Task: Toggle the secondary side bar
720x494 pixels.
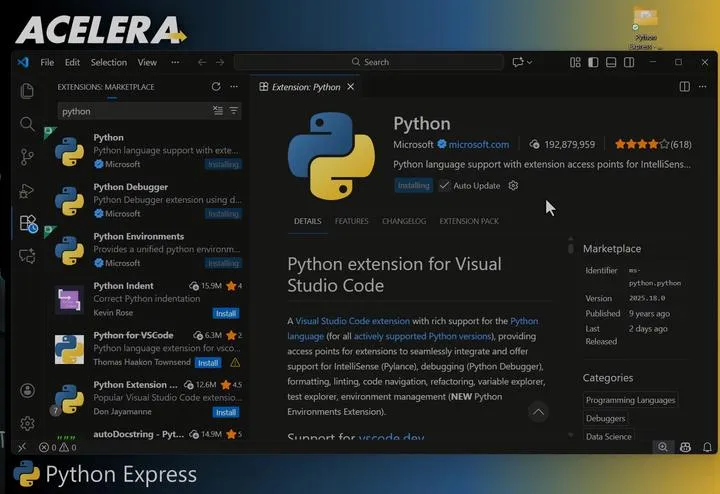Action: click(x=629, y=62)
